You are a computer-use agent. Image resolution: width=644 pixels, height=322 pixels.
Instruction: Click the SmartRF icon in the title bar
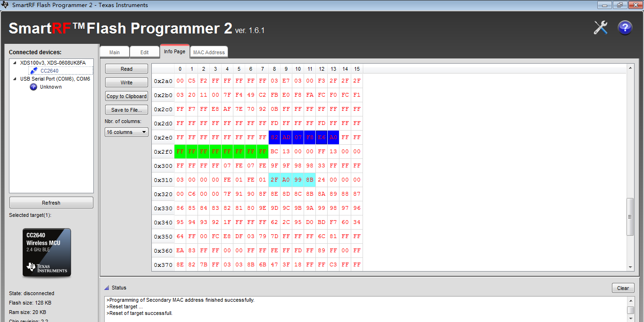(5, 5)
